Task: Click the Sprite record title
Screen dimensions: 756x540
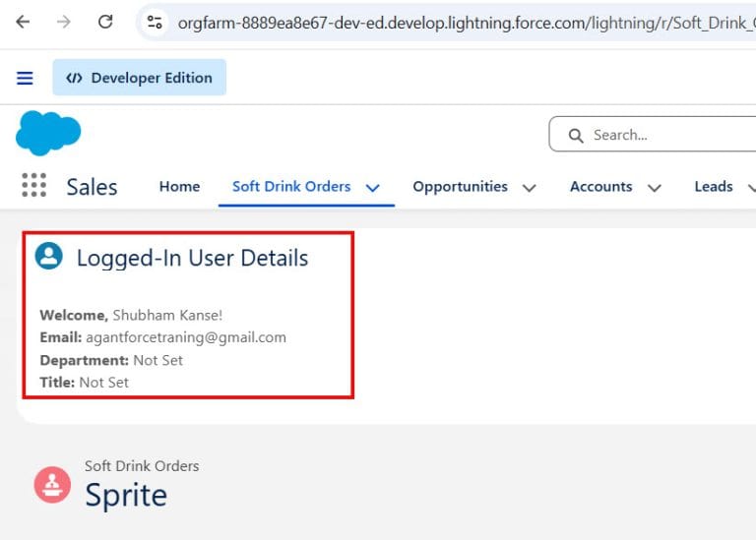Action: pyautogui.click(x=126, y=496)
